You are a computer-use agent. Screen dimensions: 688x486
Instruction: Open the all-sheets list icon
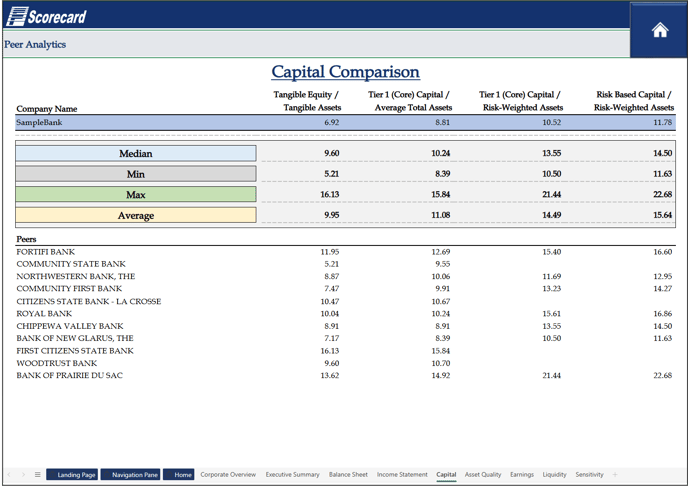(x=38, y=474)
